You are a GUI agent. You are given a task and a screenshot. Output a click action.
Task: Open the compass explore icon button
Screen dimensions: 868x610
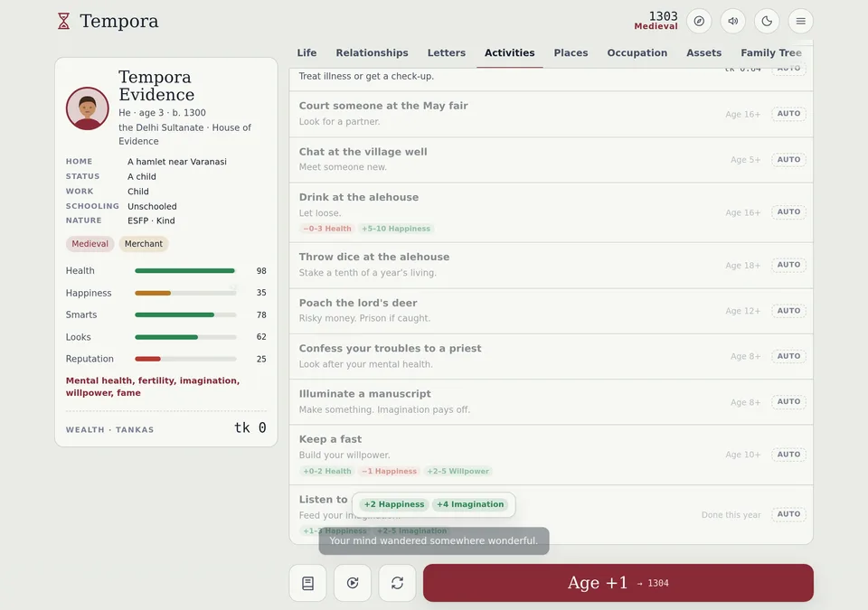click(699, 21)
